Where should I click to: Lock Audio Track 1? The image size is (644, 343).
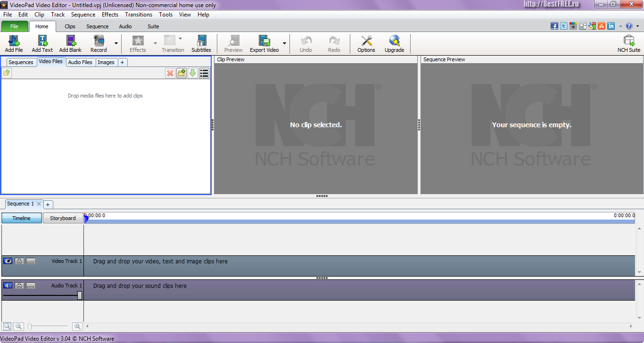(19, 286)
